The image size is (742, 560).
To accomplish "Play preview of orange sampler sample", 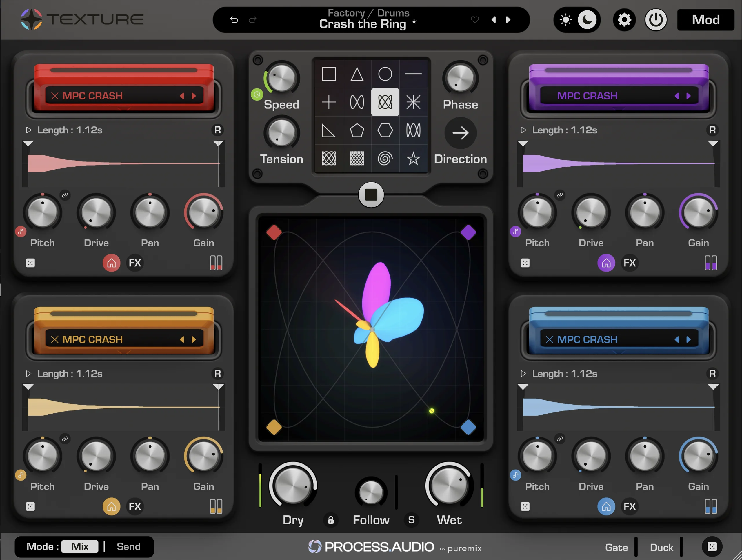I will pyautogui.click(x=28, y=373).
